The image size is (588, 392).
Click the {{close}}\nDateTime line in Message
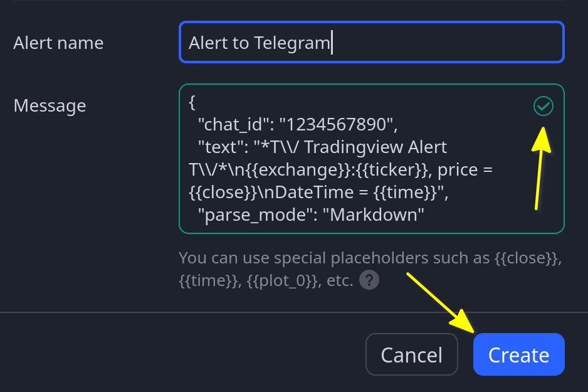point(318,193)
